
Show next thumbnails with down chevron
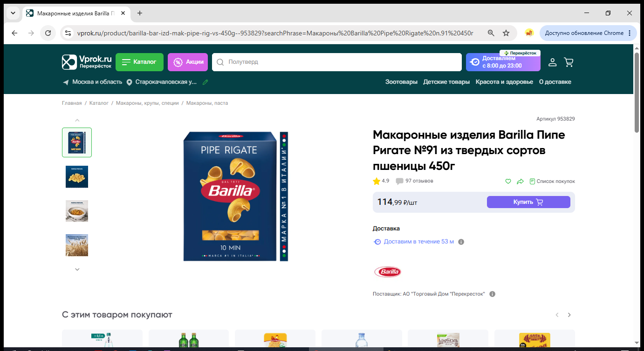[77, 269]
